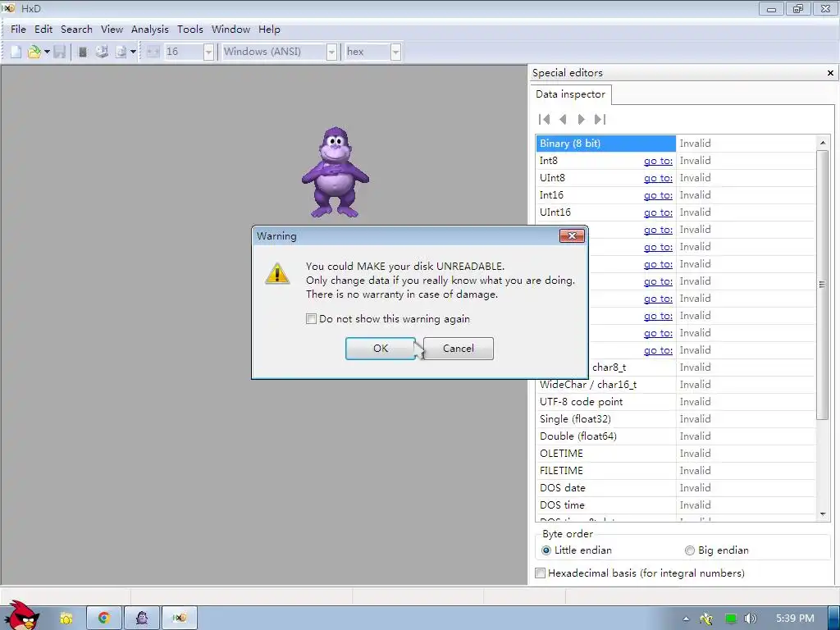Click the 5:39 PM taskbar clock
Image resolution: width=840 pixels, height=630 pixels.
795,619
